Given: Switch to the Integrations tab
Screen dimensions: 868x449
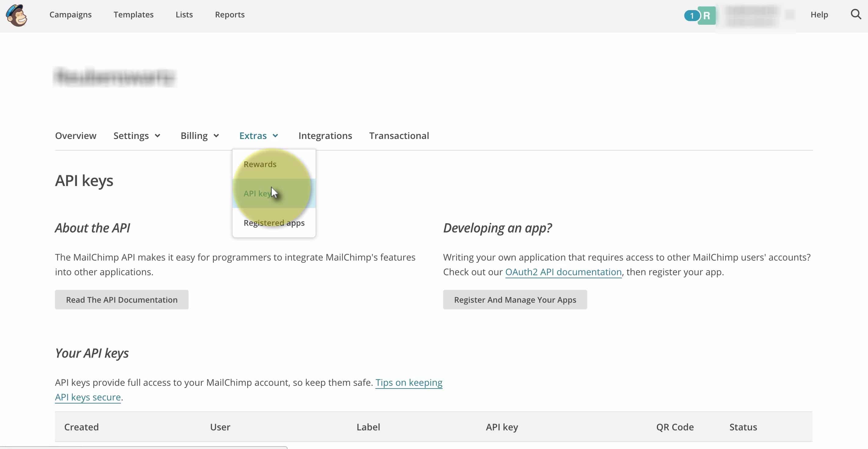Looking at the screenshot, I should click(325, 136).
